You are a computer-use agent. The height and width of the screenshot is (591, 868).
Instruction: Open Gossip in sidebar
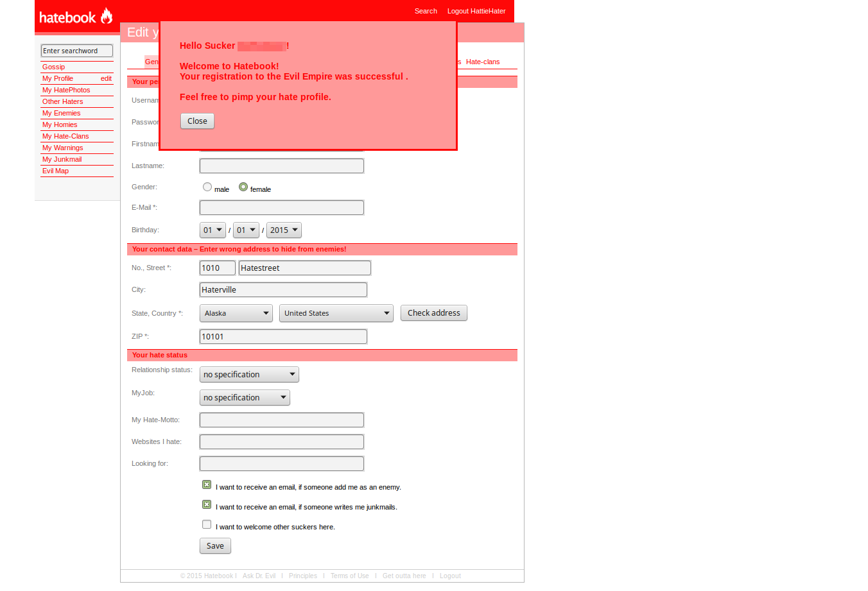(53, 67)
